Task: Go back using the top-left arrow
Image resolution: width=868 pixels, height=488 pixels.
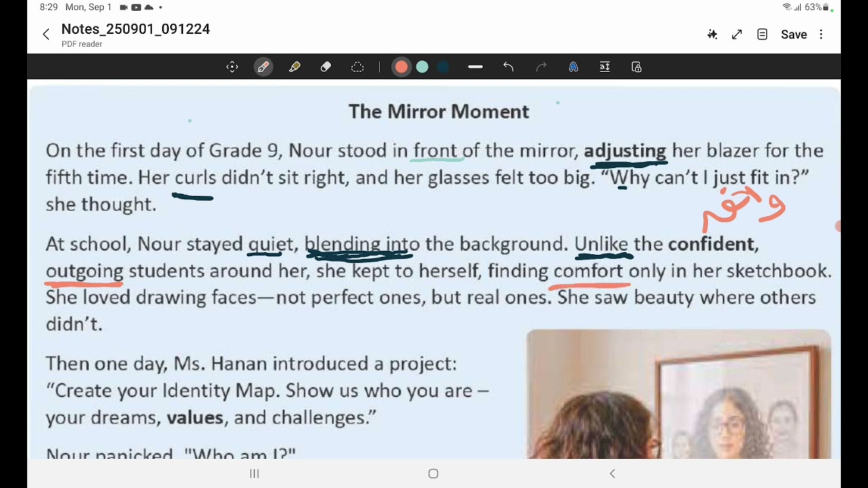Action: [x=45, y=35]
